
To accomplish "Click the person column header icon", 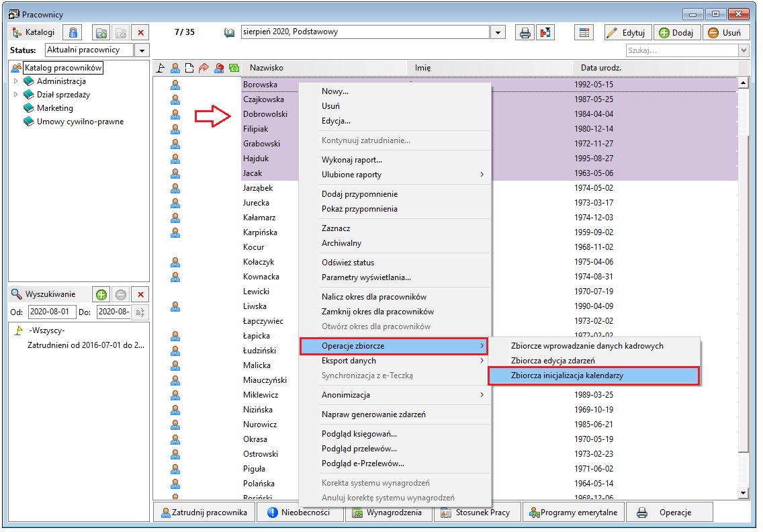I will click(x=175, y=68).
